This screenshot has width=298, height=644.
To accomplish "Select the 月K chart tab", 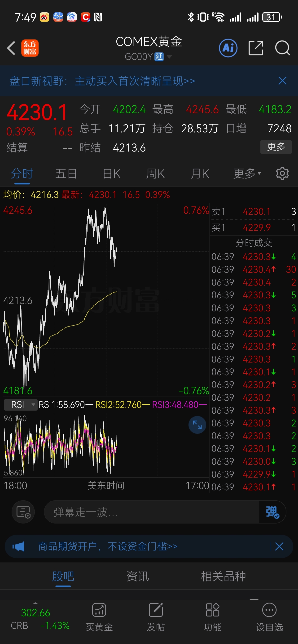I will (x=200, y=173).
